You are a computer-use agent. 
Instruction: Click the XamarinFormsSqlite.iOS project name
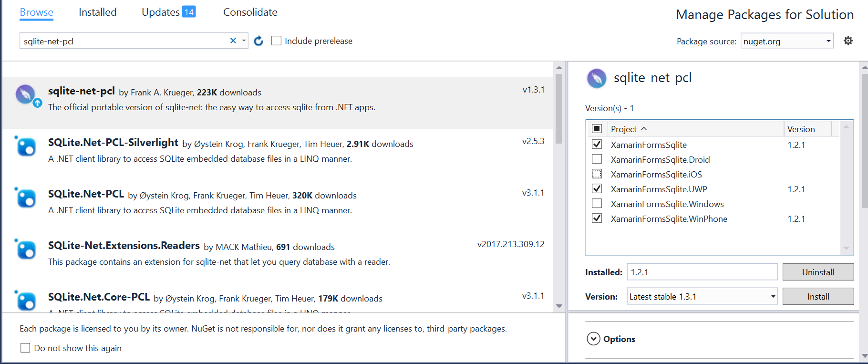click(x=656, y=174)
